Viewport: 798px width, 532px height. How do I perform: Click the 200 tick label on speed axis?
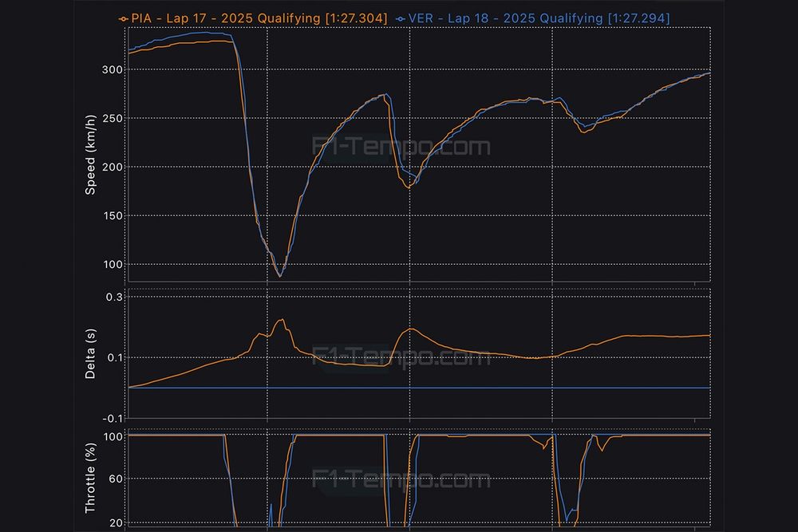click(x=110, y=167)
